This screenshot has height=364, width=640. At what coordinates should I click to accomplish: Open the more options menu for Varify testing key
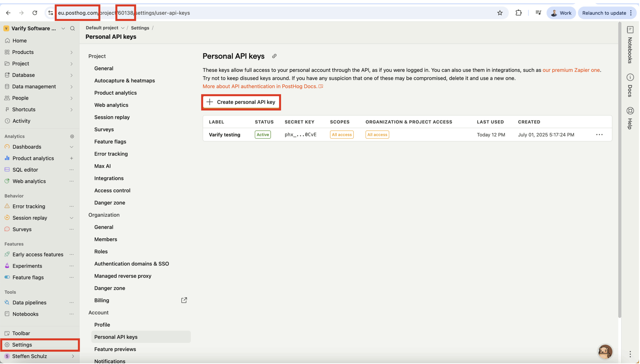click(600, 135)
